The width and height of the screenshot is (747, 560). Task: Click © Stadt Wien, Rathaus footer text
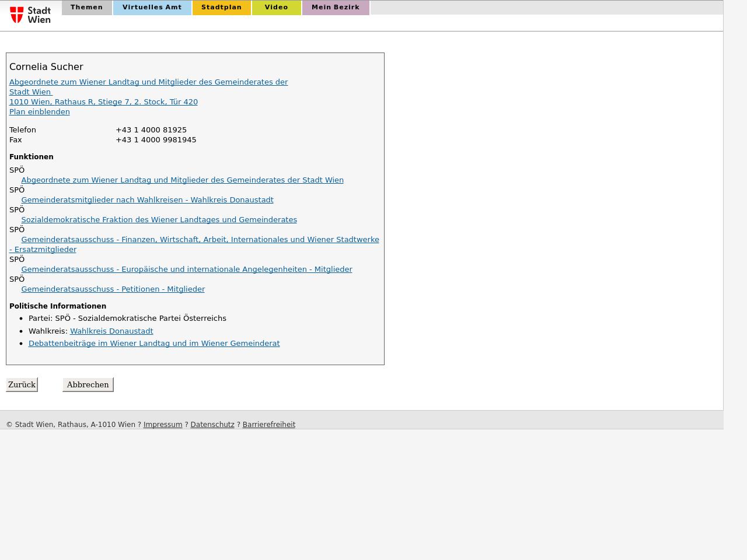click(x=71, y=425)
